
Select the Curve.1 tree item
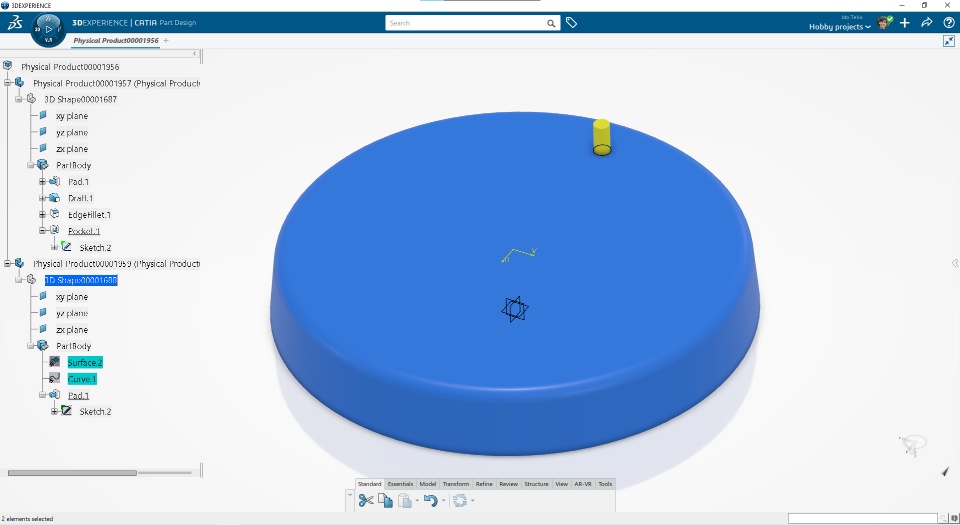(x=82, y=379)
